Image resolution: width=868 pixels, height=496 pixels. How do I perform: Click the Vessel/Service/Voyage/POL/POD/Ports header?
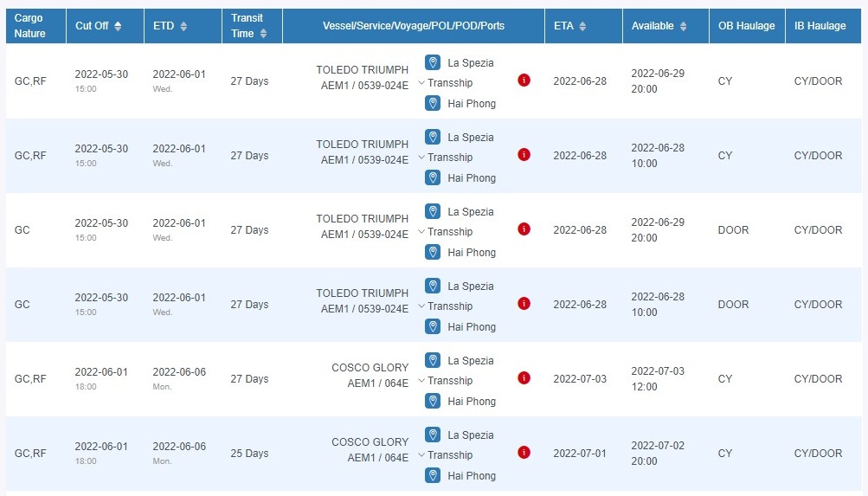414,26
